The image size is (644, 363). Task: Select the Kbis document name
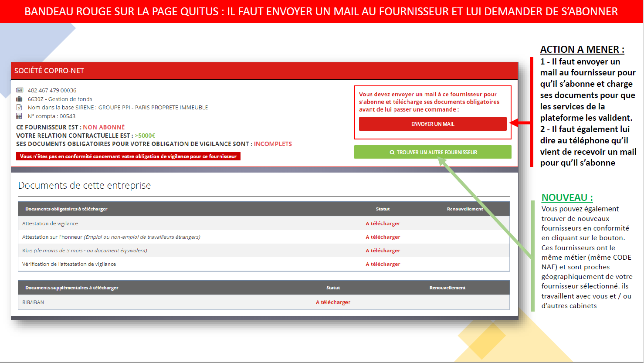(x=85, y=251)
